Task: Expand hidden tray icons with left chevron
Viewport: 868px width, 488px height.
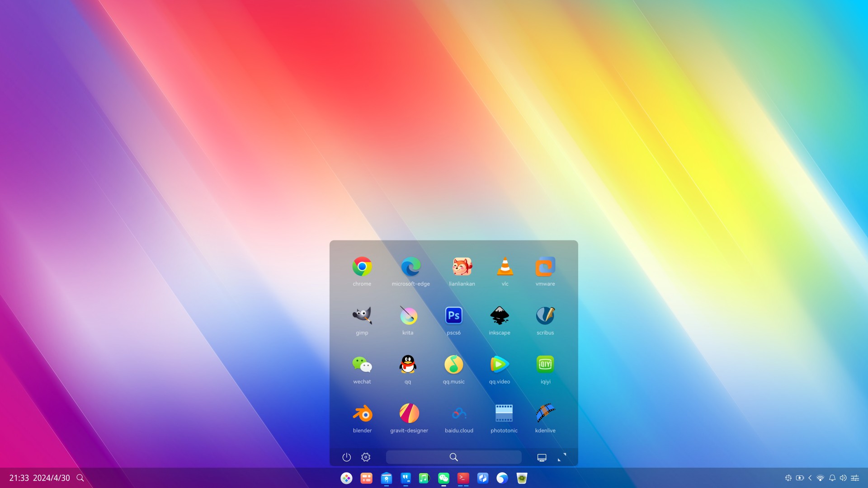Action: pos(810,478)
